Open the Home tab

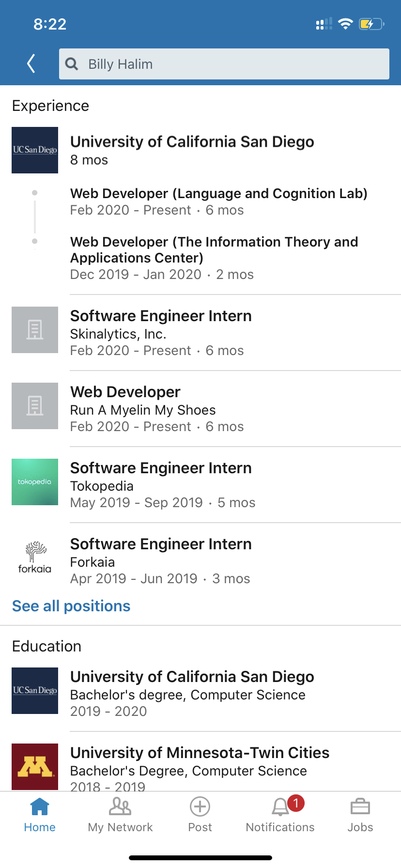[x=40, y=815]
